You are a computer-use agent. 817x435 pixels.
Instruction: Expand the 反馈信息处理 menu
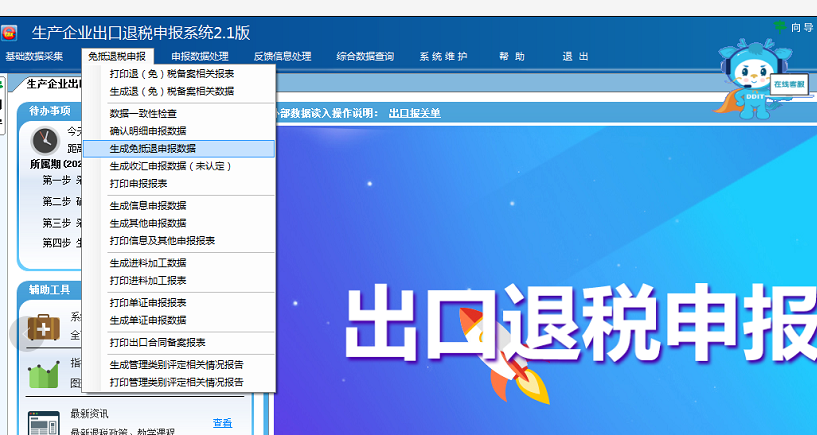click(x=283, y=57)
